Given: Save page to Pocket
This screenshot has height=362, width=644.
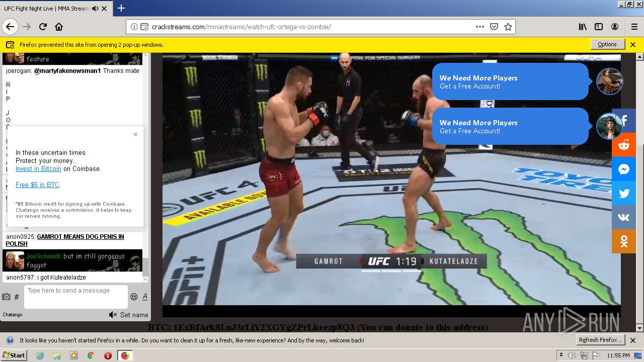Looking at the screenshot, I should (x=494, y=27).
